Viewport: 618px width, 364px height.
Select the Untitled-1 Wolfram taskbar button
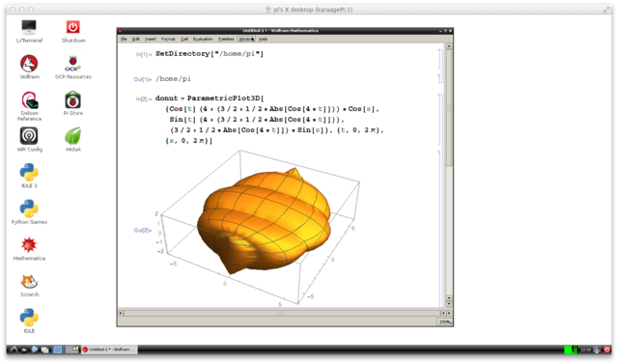click(x=109, y=350)
